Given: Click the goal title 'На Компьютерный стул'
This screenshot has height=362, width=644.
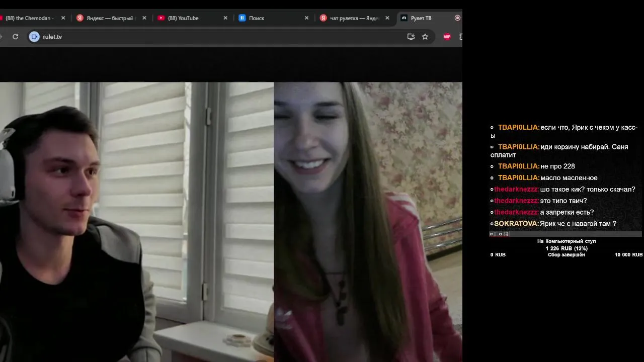Looking at the screenshot, I should click(x=567, y=241).
